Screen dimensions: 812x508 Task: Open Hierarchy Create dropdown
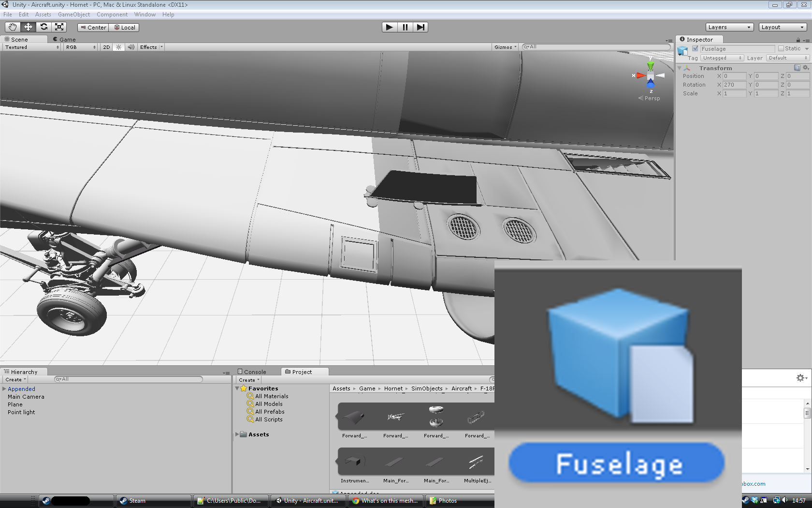(15, 380)
